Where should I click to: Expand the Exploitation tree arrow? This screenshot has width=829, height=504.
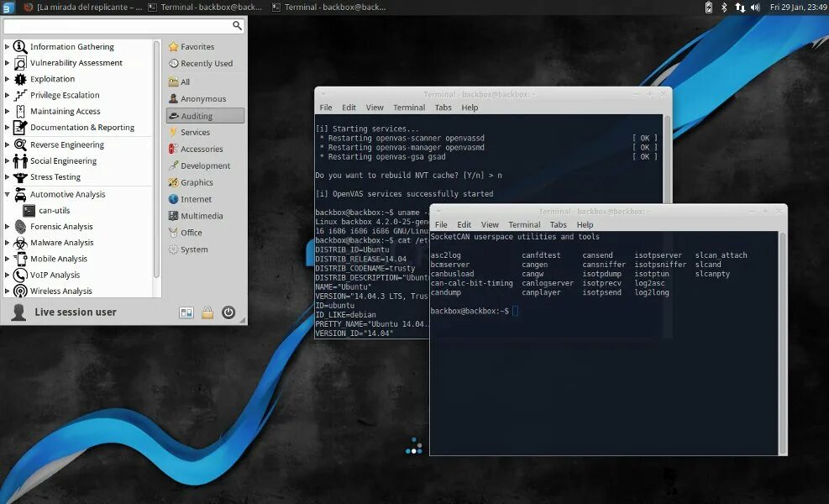tap(7, 79)
